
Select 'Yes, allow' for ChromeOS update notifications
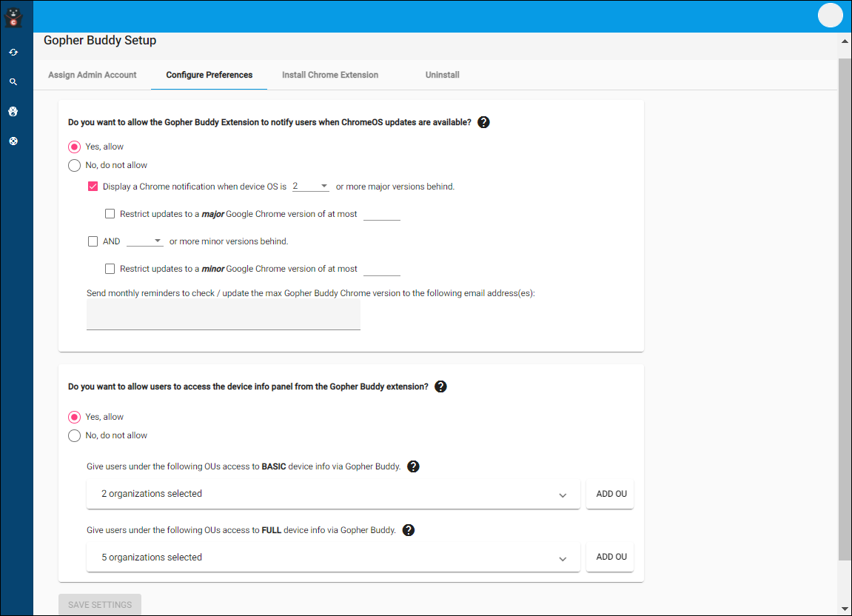tap(75, 147)
